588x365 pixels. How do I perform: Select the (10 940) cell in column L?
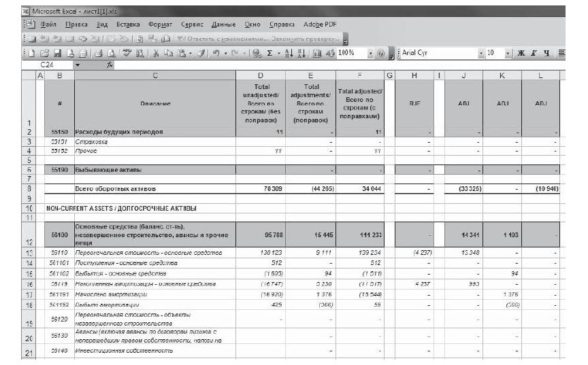[x=540, y=189]
